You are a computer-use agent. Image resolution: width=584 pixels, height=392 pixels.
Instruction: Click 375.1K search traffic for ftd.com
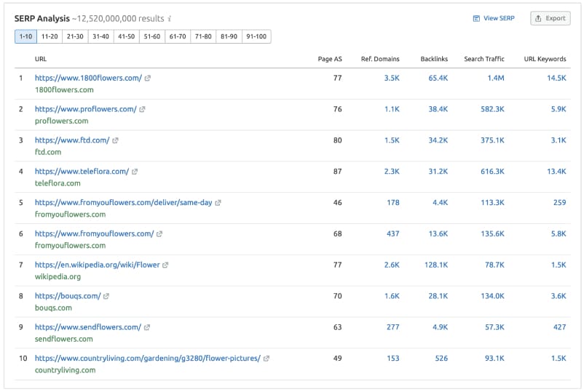point(492,140)
